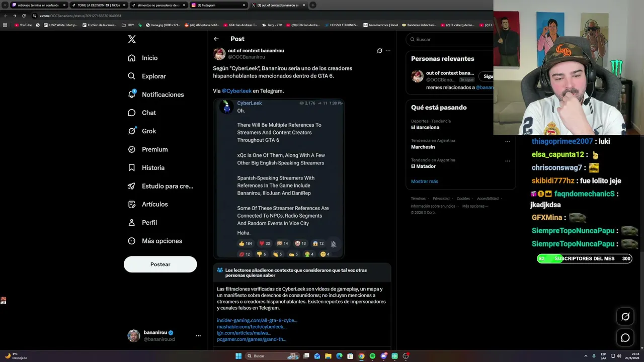Show hidden system tray icons
644x362 pixels.
coord(586,356)
